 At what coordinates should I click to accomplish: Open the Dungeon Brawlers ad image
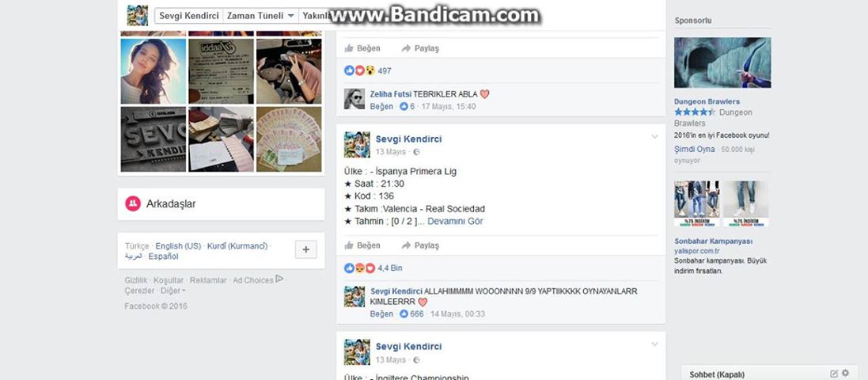722,63
